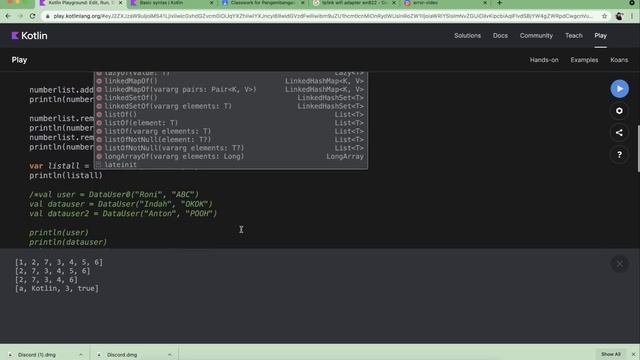Choose listOfNotNull(element: T?) suggestion
This screenshot has width=640, height=360.
pyautogui.click(x=231, y=140)
